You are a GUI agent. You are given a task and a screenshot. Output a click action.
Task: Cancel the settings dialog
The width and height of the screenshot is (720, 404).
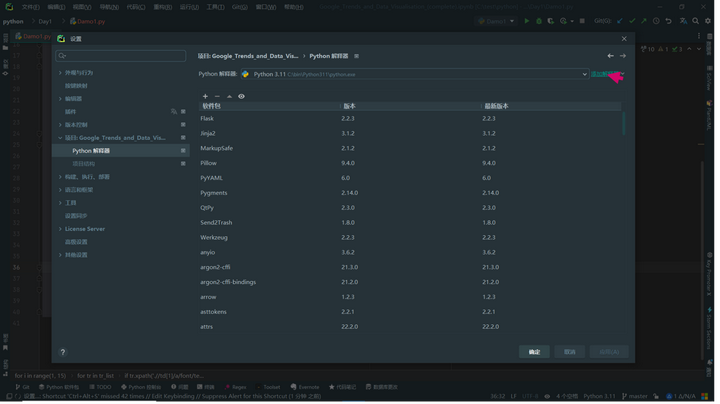pyautogui.click(x=570, y=352)
